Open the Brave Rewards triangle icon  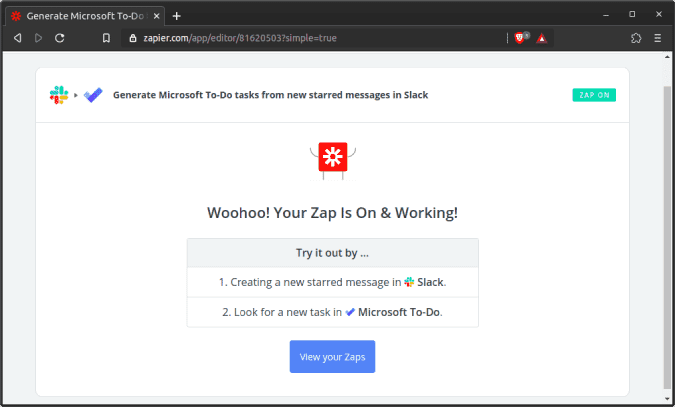[x=542, y=38]
